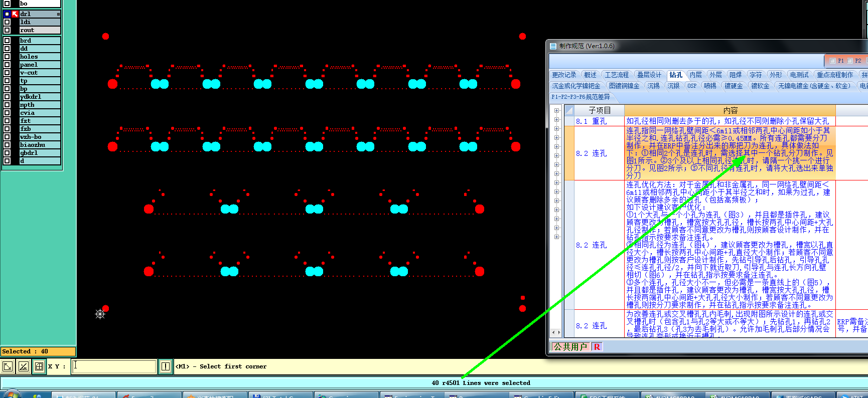Screen dimensions: 868x398
Task: Select the bp layer name
Action: [40, 89]
